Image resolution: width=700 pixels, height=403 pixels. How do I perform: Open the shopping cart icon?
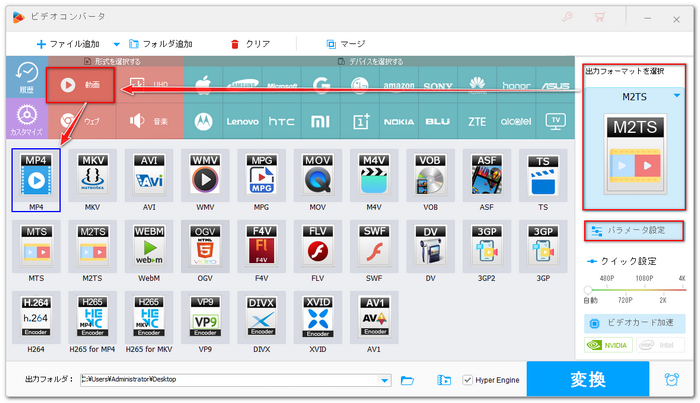600,17
